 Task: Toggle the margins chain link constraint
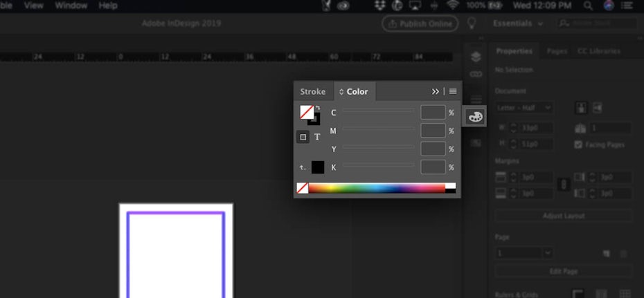(x=563, y=185)
